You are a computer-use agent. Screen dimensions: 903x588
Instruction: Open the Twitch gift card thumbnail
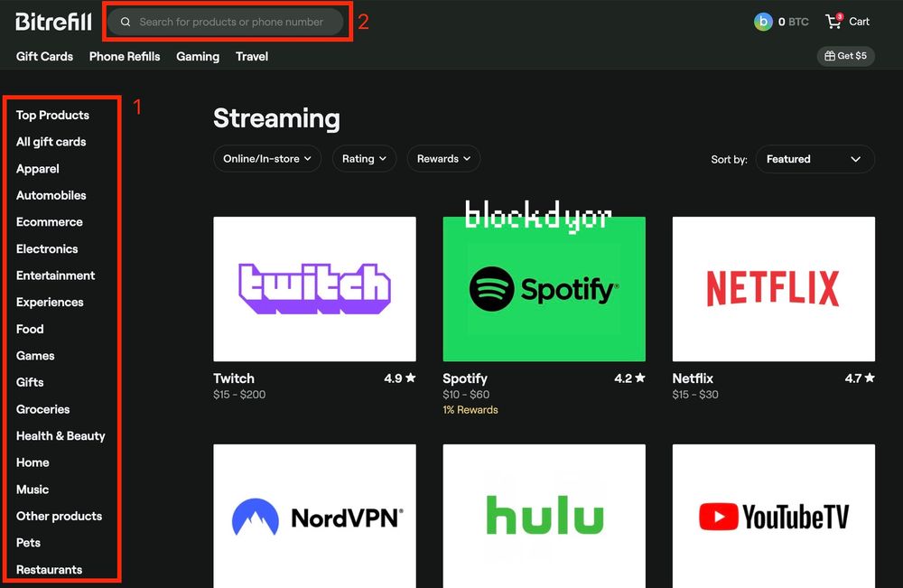point(314,289)
